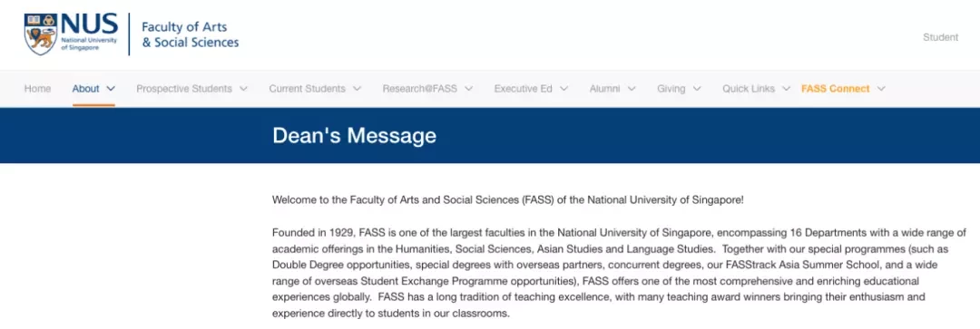Open the FASS Connect menu
Screen dimensions: 980x329
(835, 89)
